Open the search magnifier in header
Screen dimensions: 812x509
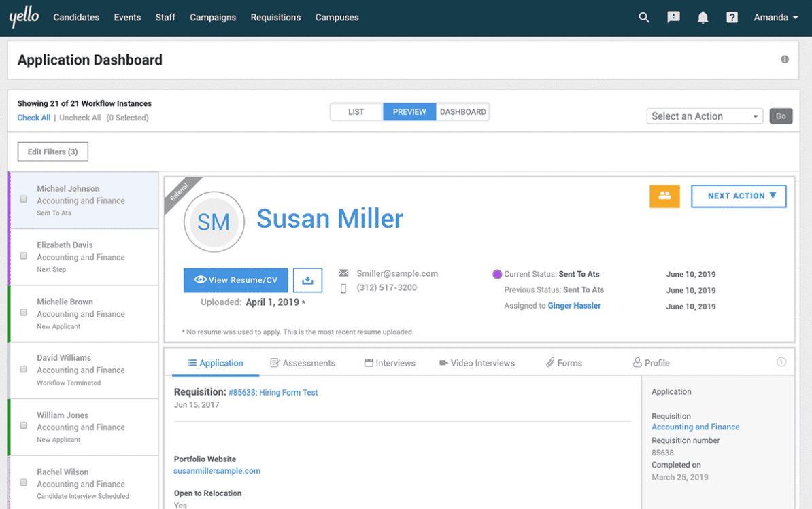(644, 18)
